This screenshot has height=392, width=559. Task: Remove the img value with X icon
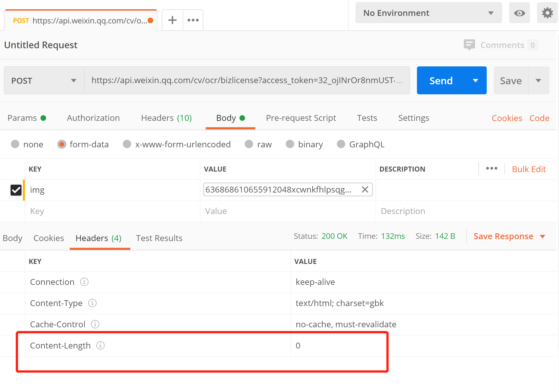point(365,190)
